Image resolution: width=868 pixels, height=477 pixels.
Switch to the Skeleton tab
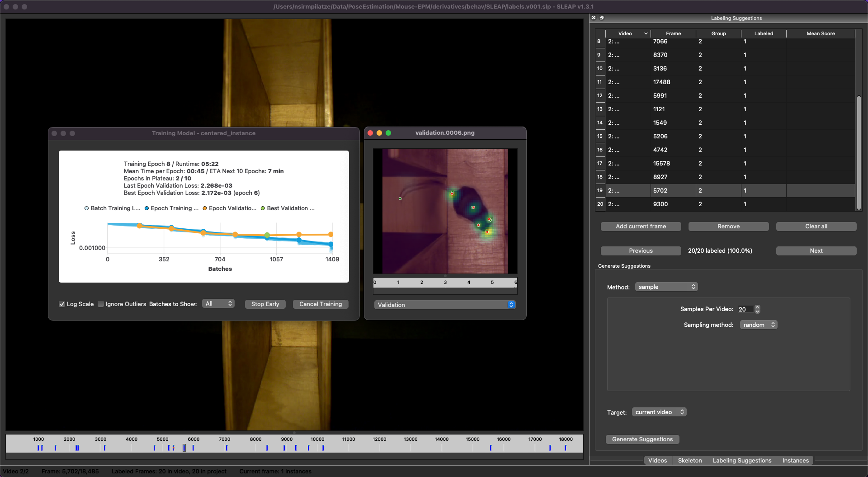[689, 460]
